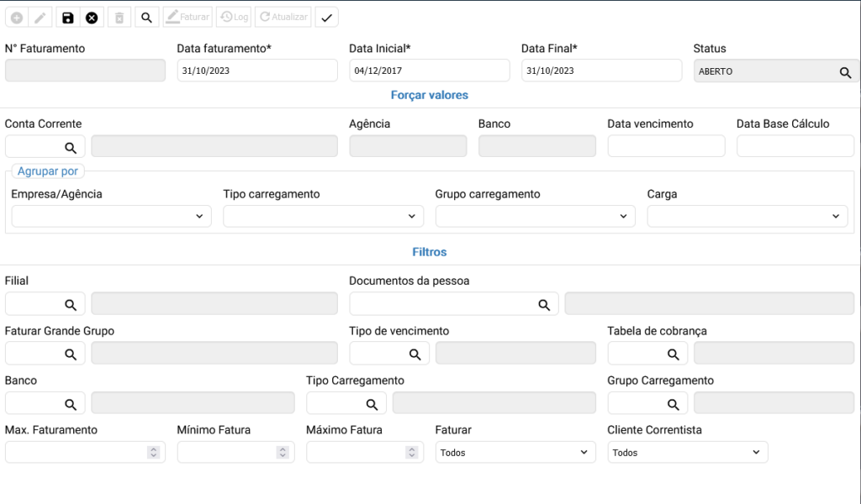
Task: Search Filial using magnifier icon
Action: (71, 304)
